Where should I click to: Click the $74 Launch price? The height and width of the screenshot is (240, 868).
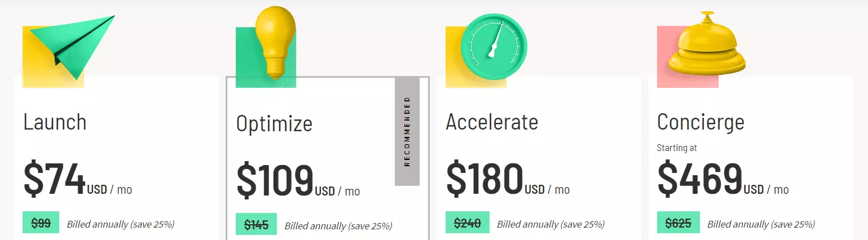(x=54, y=179)
